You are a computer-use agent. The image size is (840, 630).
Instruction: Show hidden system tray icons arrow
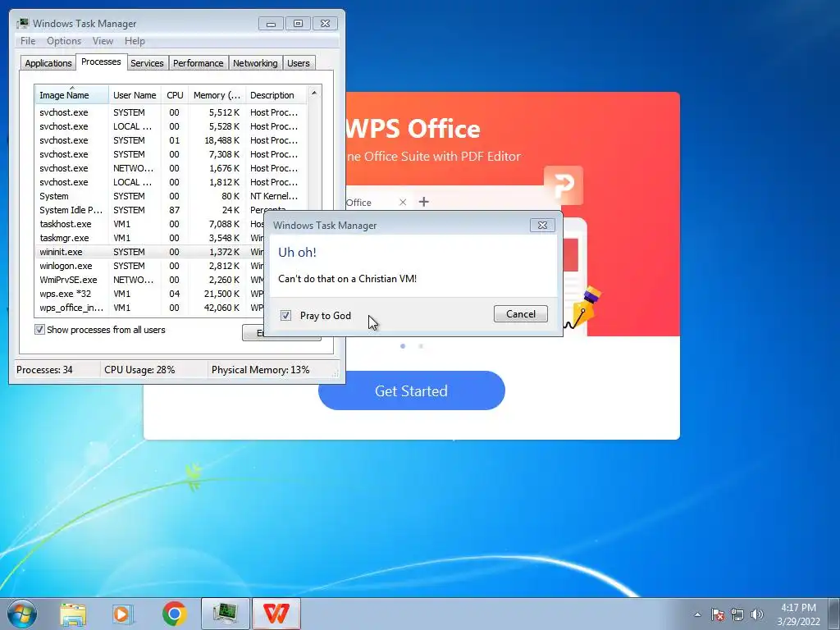click(697, 614)
